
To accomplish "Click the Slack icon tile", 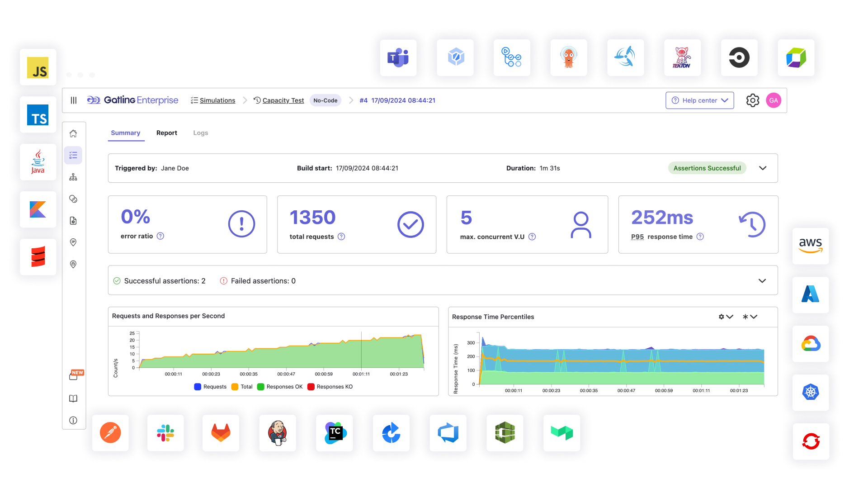I will point(165,433).
